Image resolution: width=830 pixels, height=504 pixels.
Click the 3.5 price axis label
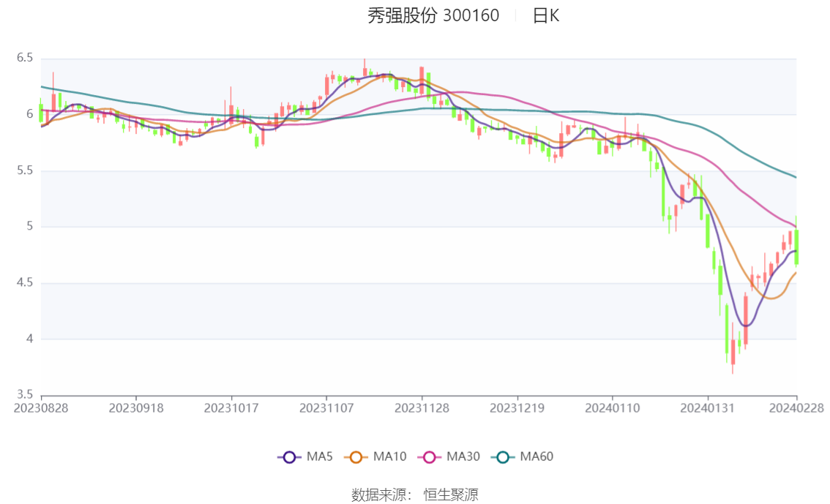(x=25, y=395)
